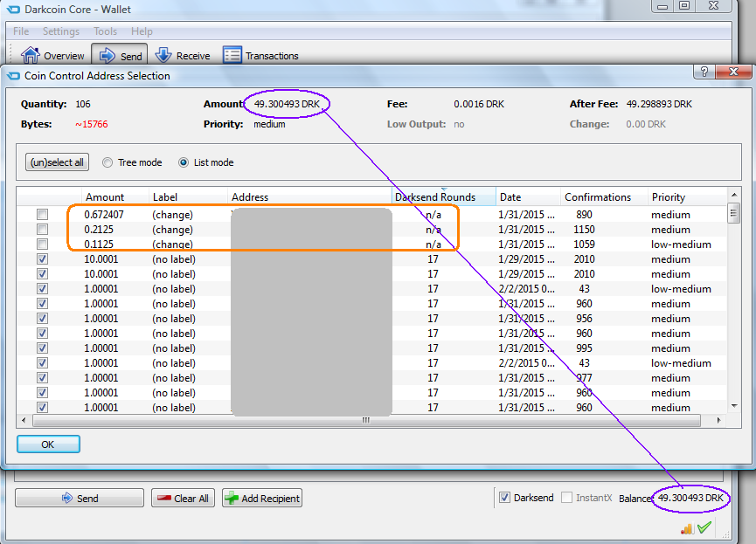Select the amount cell 0.1125
This screenshot has height=544, width=756.
pyautogui.click(x=99, y=244)
